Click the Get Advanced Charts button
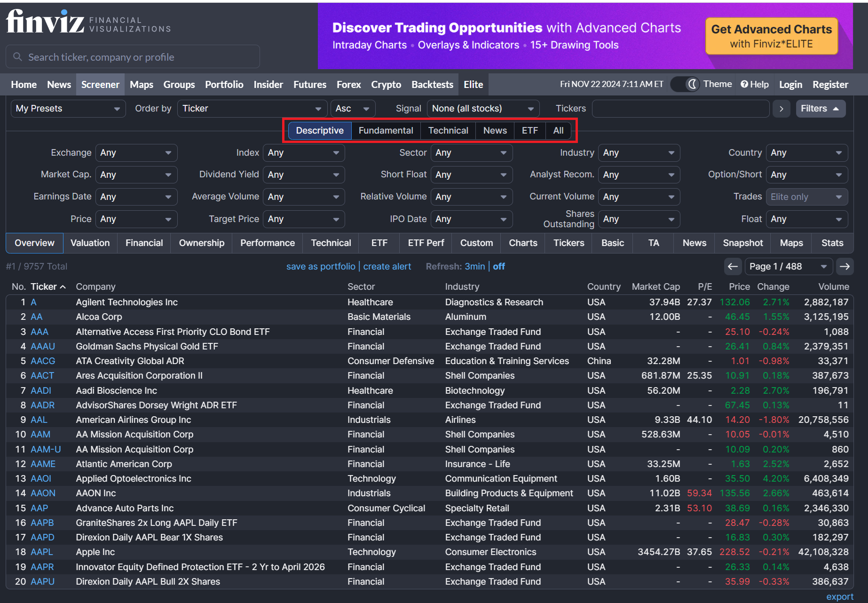This screenshot has height=603, width=868. pos(771,36)
